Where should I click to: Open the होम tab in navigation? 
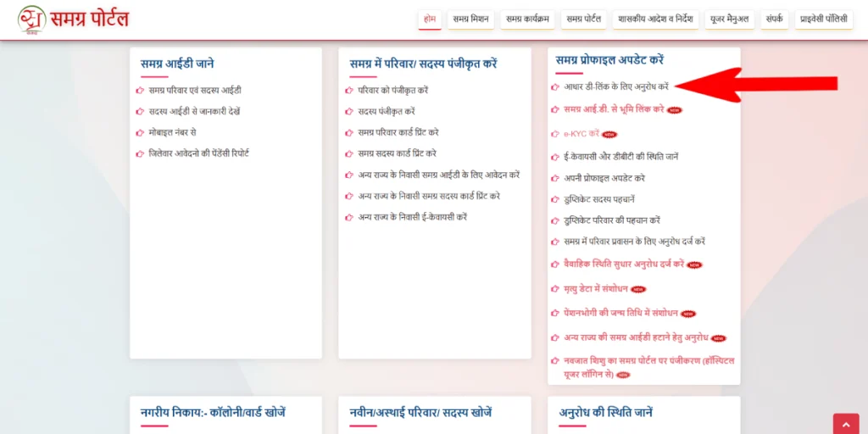tap(430, 19)
